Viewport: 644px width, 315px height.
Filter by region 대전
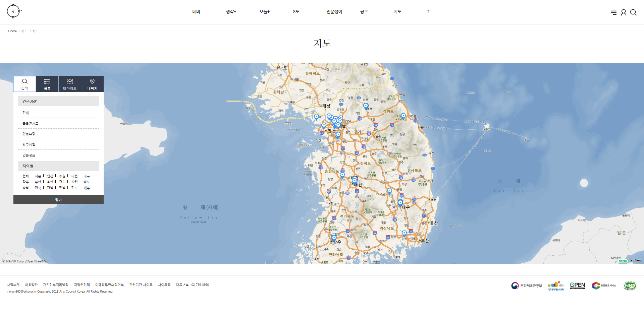click(x=74, y=176)
